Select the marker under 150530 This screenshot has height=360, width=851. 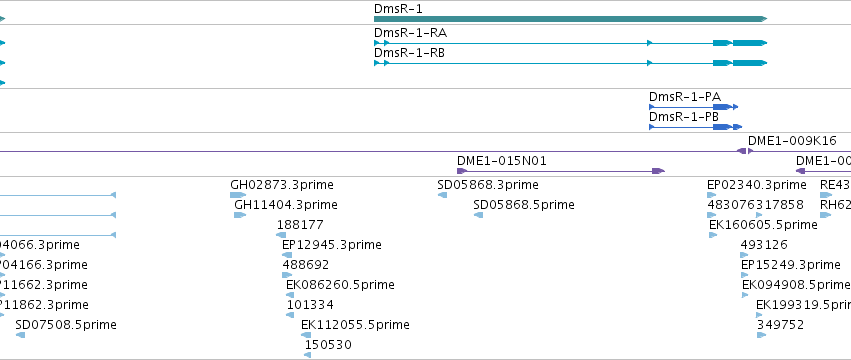[x=308, y=355]
